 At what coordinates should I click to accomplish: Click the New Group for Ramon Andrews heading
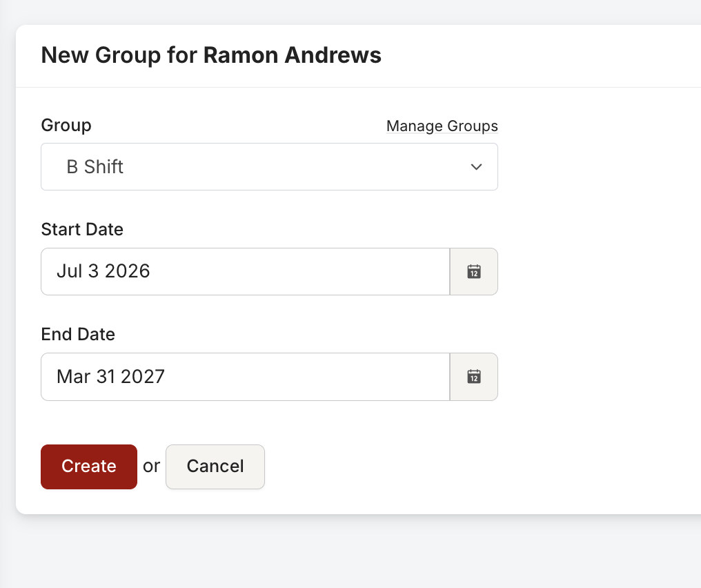point(211,55)
